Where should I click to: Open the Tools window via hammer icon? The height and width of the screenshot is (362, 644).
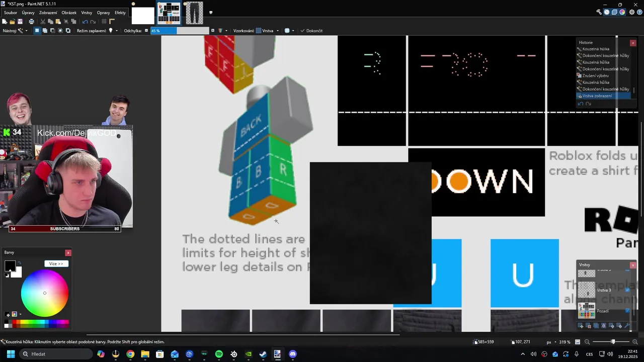tap(599, 12)
